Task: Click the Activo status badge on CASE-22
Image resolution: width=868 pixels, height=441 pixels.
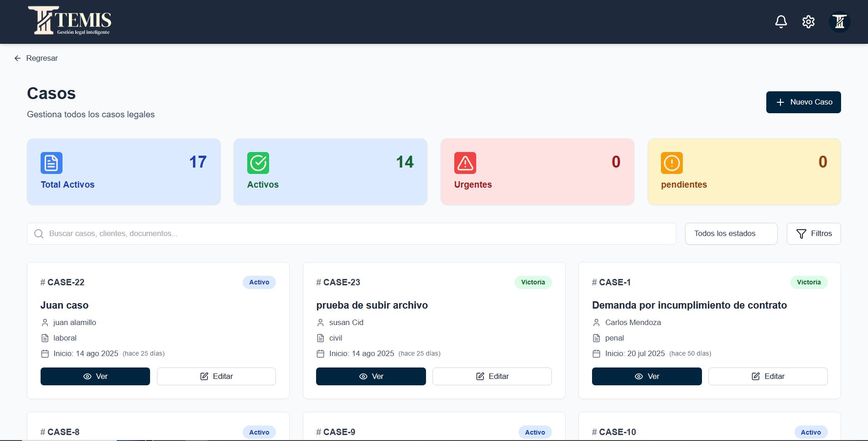Action: point(259,282)
